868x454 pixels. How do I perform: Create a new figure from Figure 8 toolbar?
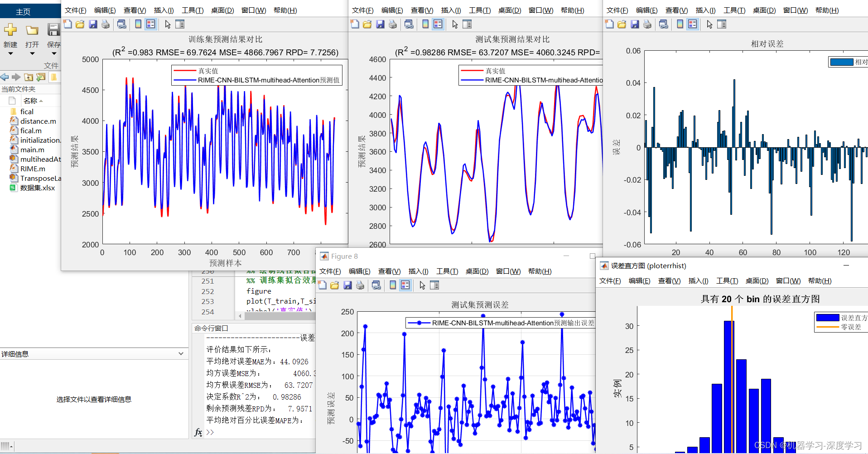pos(322,285)
